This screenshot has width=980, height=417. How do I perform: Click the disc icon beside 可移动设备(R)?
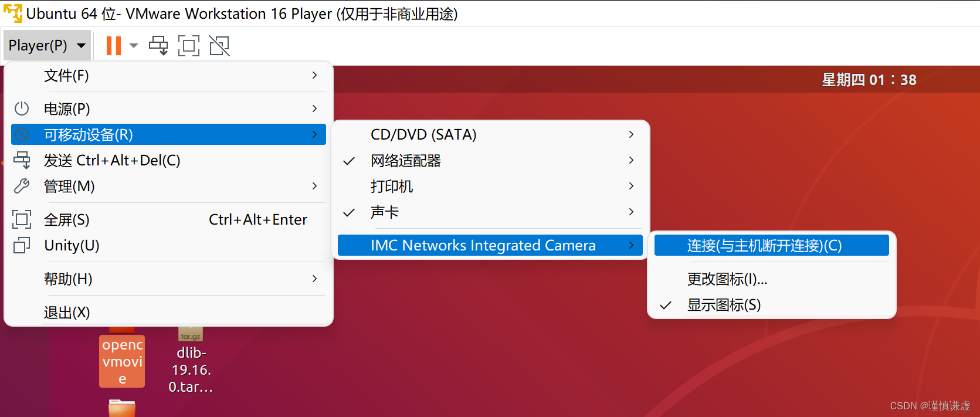[x=22, y=134]
